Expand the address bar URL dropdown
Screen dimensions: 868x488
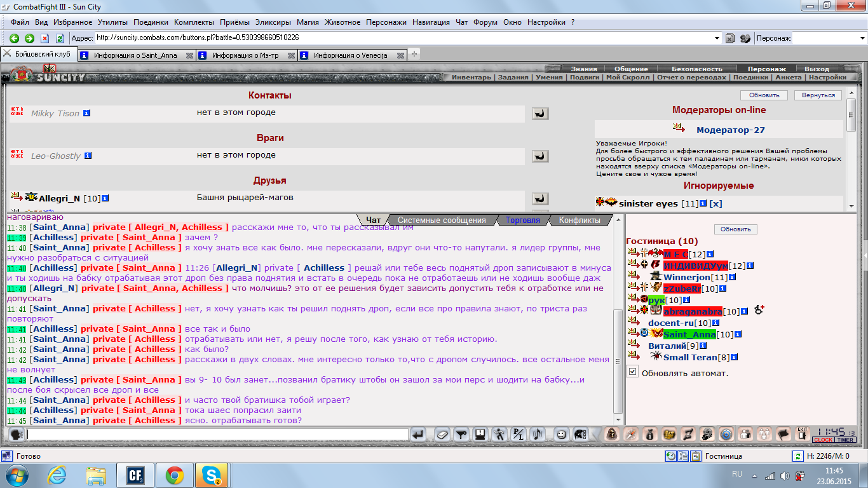(x=717, y=38)
